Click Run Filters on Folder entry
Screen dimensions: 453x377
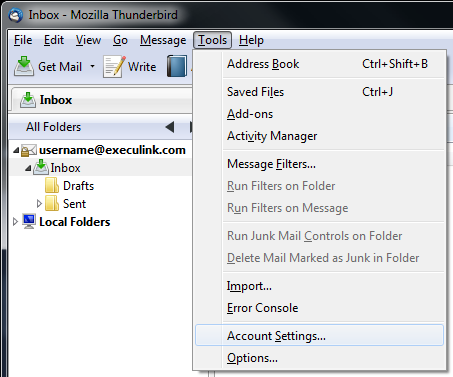point(319,186)
